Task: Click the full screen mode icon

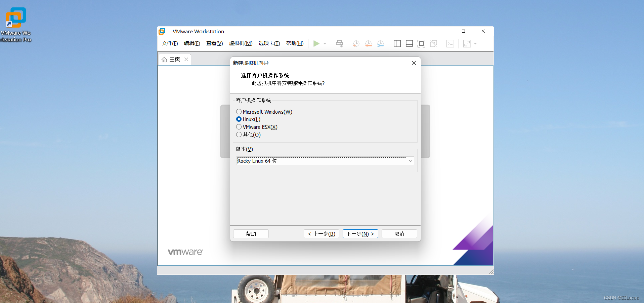Action: tap(421, 44)
